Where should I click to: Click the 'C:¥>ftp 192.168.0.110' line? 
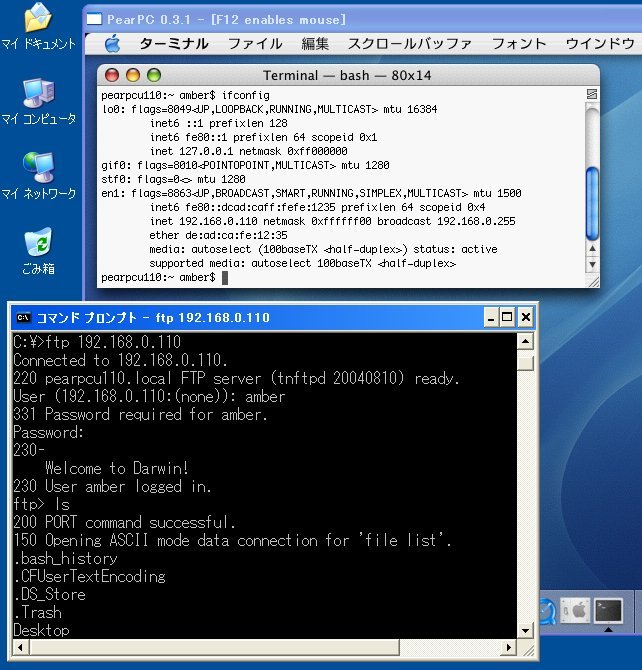(97, 342)
